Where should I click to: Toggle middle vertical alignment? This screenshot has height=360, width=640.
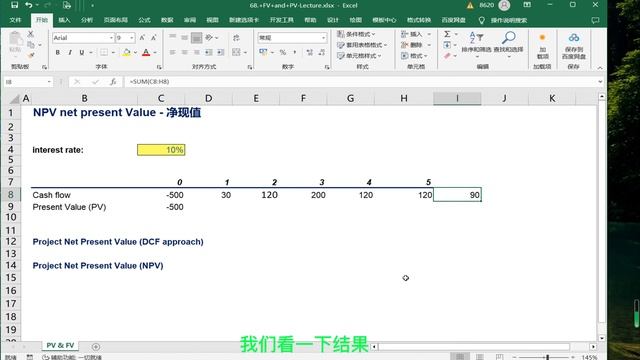[x=184, y=38]
